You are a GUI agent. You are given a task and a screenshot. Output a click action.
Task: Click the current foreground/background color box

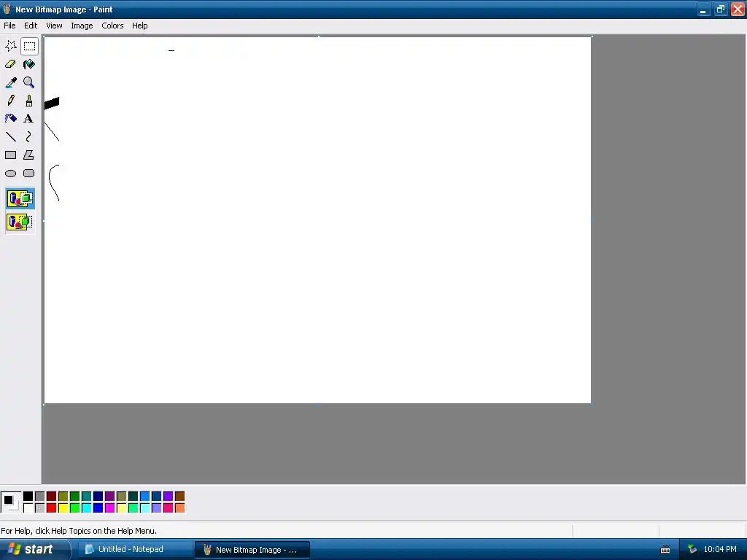pos(10,502)
